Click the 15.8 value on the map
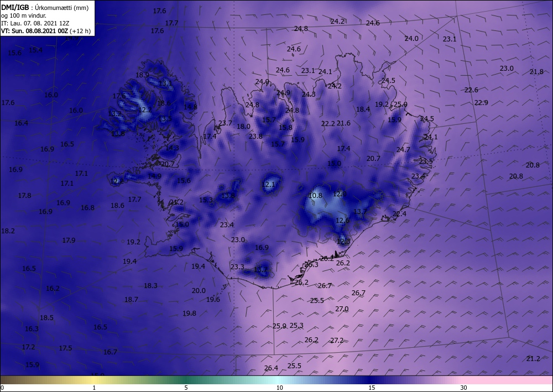 (x=285, y=127)
